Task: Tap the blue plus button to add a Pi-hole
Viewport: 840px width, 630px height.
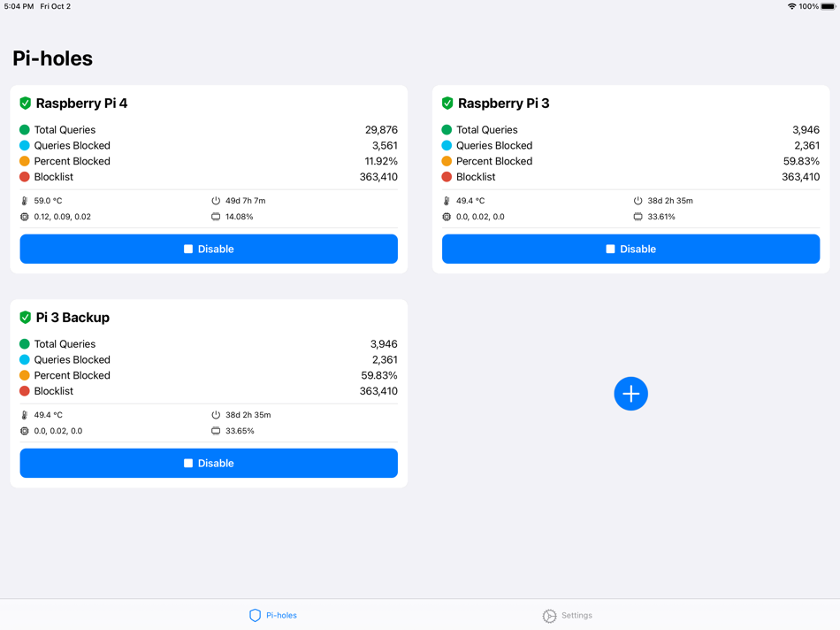Action: click(631, 394)
